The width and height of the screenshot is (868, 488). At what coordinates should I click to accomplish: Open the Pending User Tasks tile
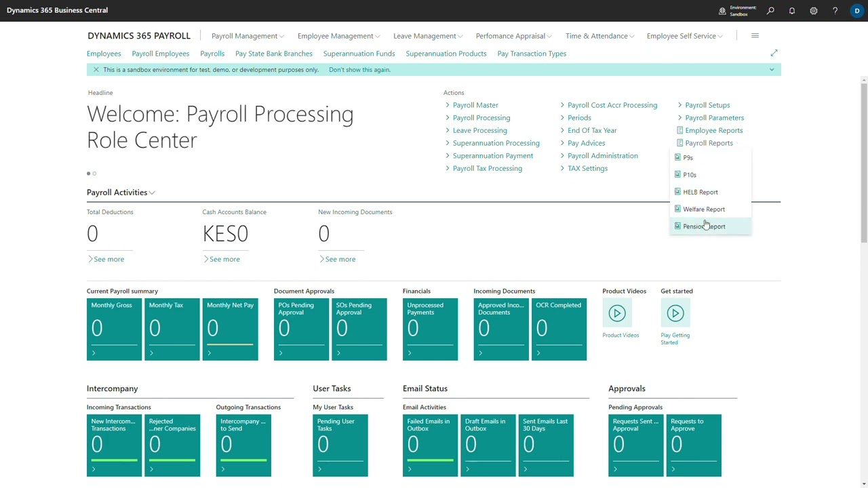coord(340,445)
